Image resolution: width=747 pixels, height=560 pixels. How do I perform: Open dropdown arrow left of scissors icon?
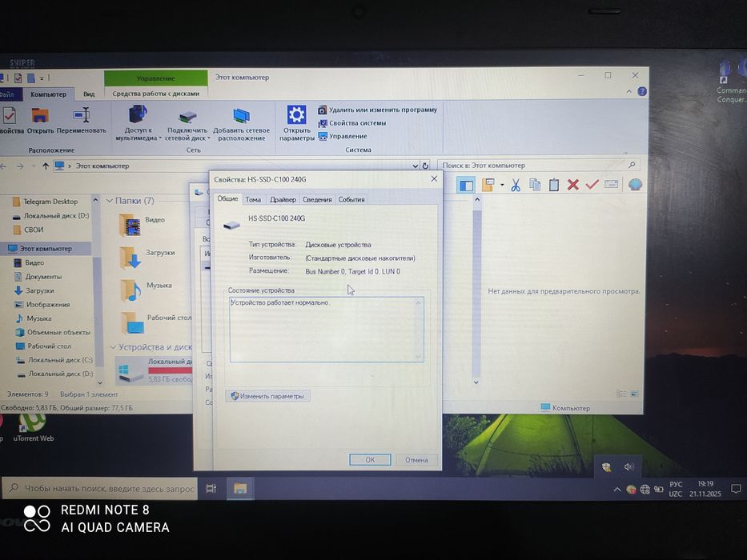click(502, 185)
